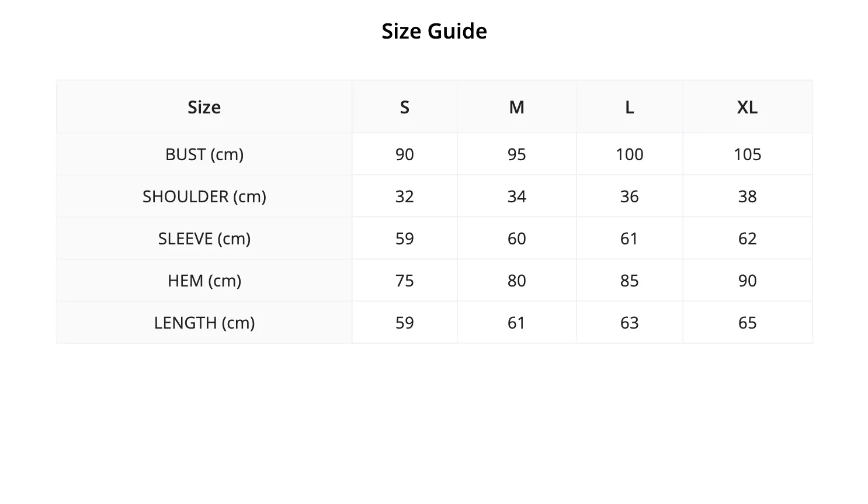This screenshot has height=504, width=868.
Task: Select the SLEEVE (cm) row label
Action: pyautogui.click(x=204, y=239)
